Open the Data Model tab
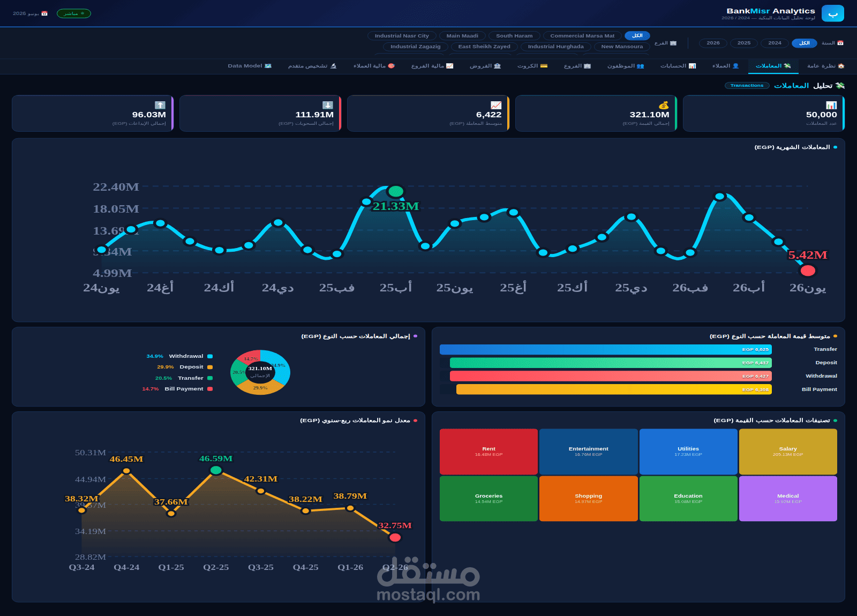 tap(250, 66)
